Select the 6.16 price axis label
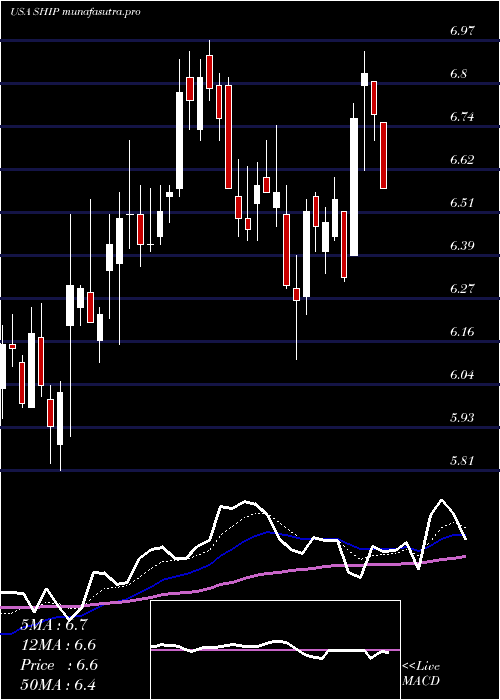This screenshot has height=700, width=500. [x=463, y=332]
